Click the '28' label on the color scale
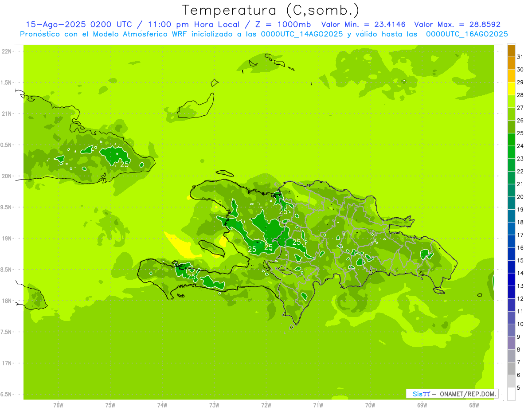The height and width of the screenshot is (411, 532). 520,95
